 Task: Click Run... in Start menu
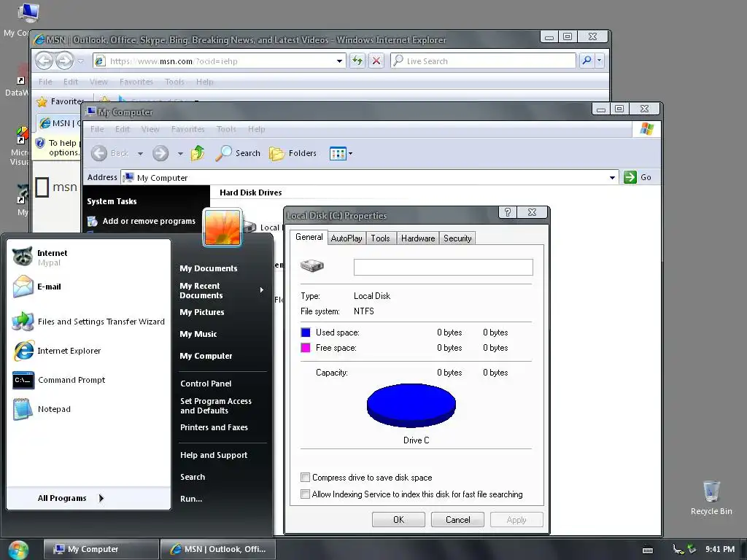[x=191, y=499]
